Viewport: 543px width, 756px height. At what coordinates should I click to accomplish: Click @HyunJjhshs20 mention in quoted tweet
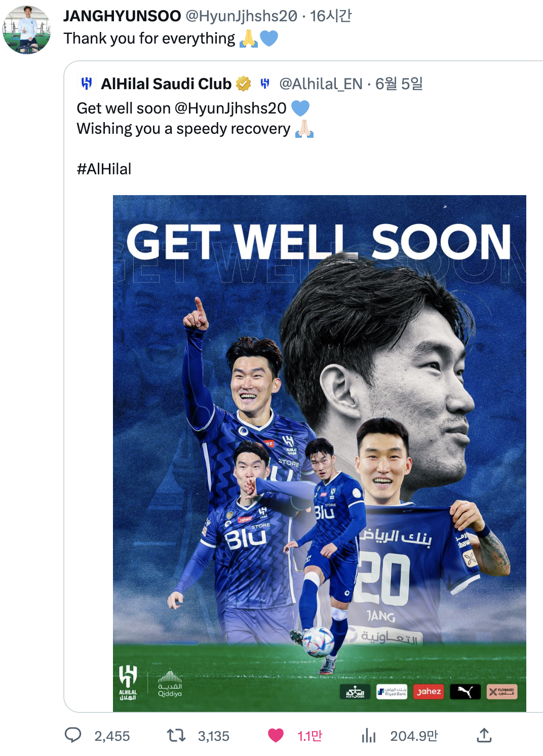point(230,108)
